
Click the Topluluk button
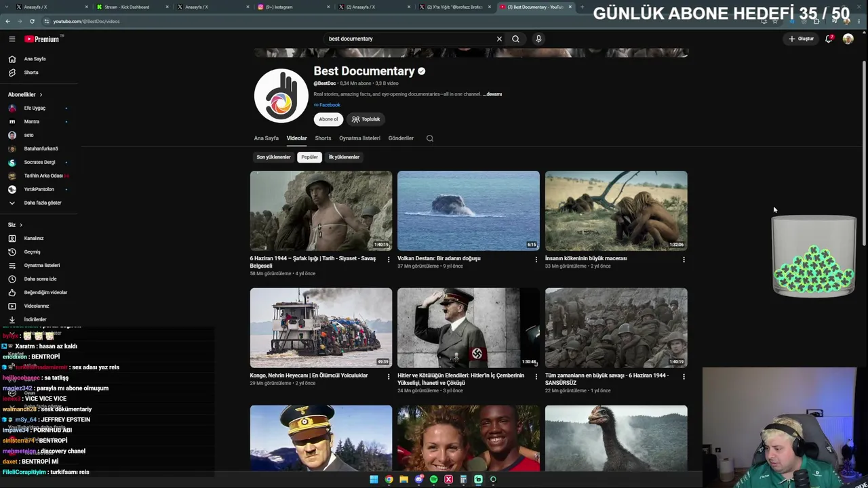click(x=366, y=119)
